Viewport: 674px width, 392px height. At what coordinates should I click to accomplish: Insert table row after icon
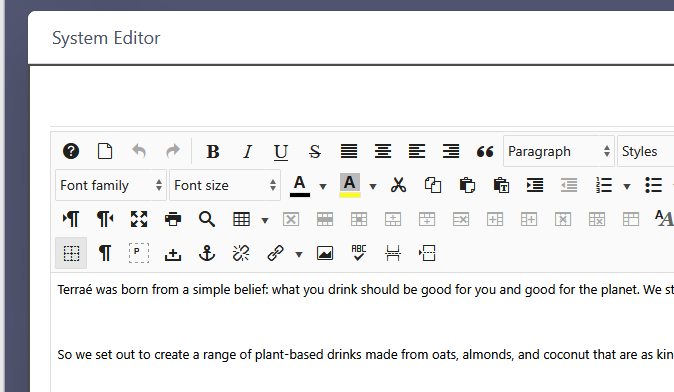click(427, 219)
